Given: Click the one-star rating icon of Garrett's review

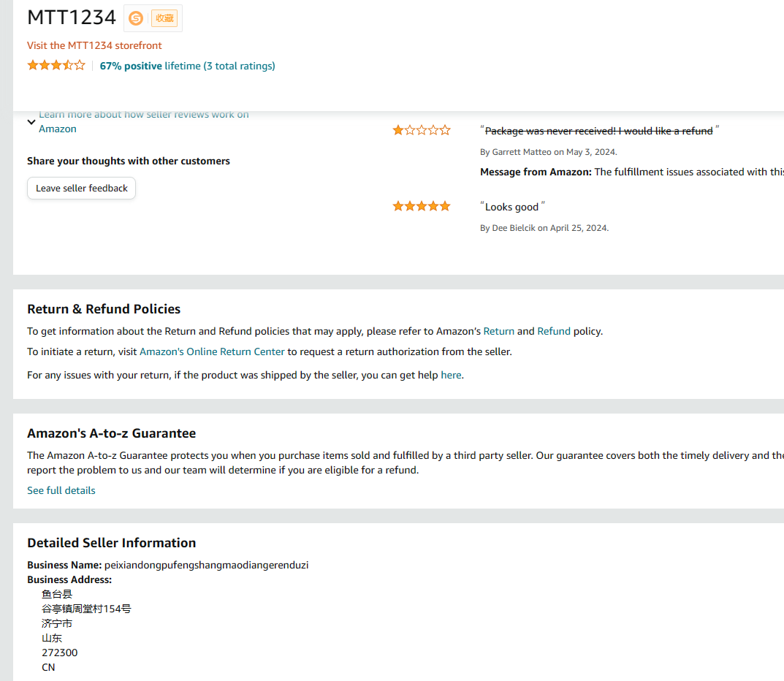Looking at the screenshot, I should tap(422, 131).
